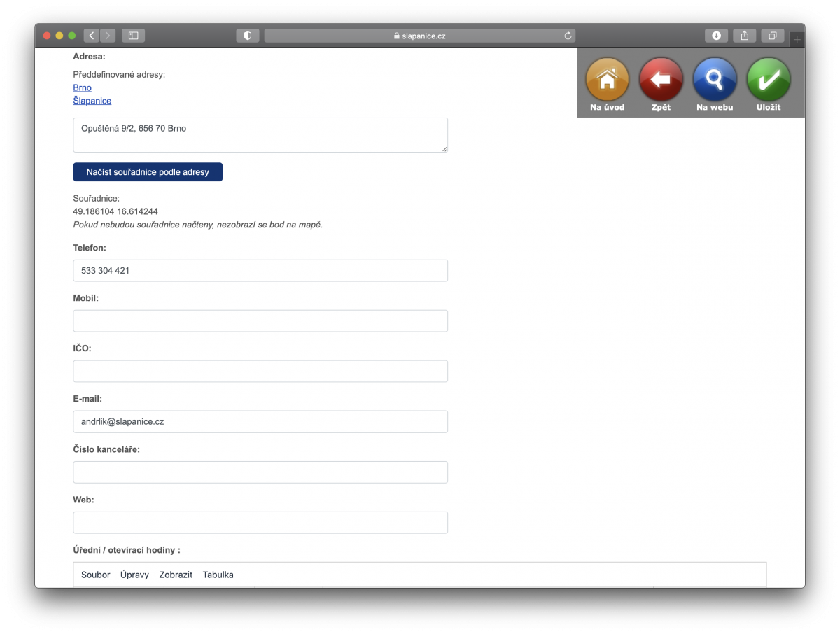Image resolution: width=840 pixels, height=634 pixels.
Task: Click the Safari share icon
Action: pyautogui.click(x=745, y=36)
